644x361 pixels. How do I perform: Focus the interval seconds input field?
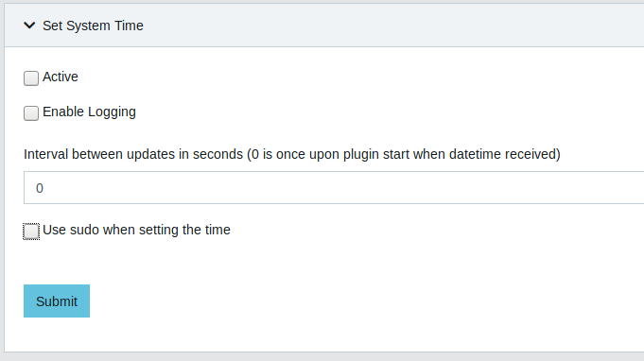coord(334,188)
